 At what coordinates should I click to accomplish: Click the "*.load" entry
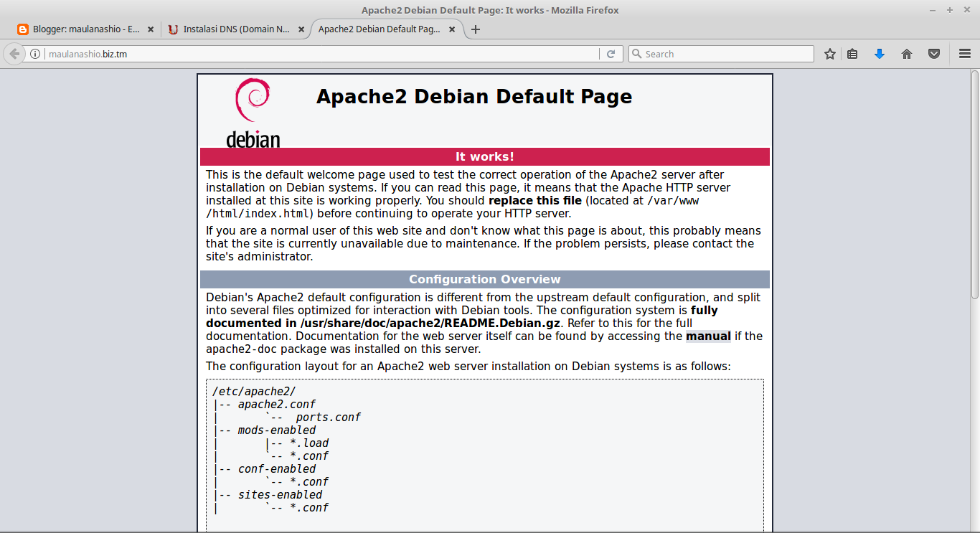click(309, 443)
